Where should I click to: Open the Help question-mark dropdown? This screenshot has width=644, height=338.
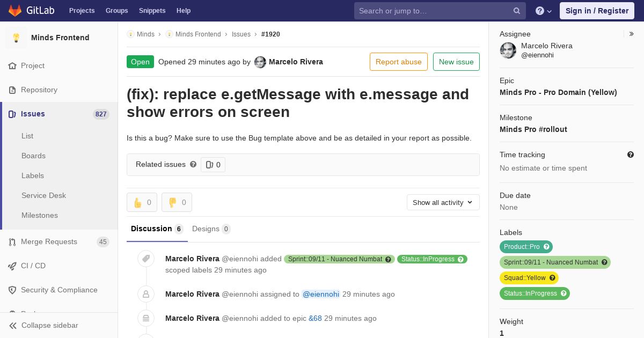(x=544, y=11)
